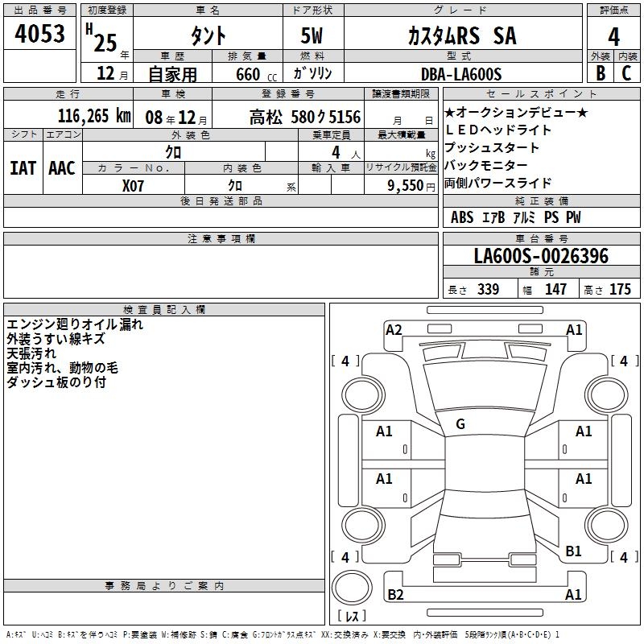This screenshot has height=644, width=644.
Task: Click the seating capacity 4 人
Action: [x=346, y=152]
